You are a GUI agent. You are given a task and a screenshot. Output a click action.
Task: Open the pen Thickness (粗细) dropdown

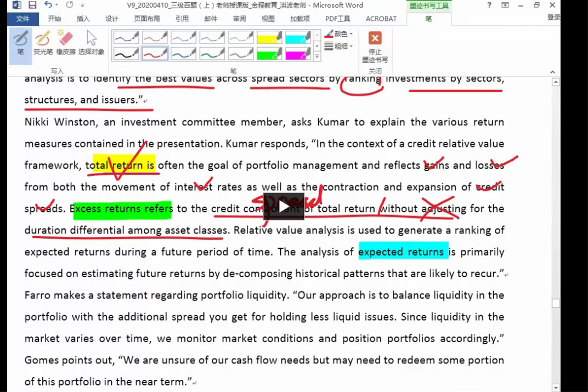[340, 47]
